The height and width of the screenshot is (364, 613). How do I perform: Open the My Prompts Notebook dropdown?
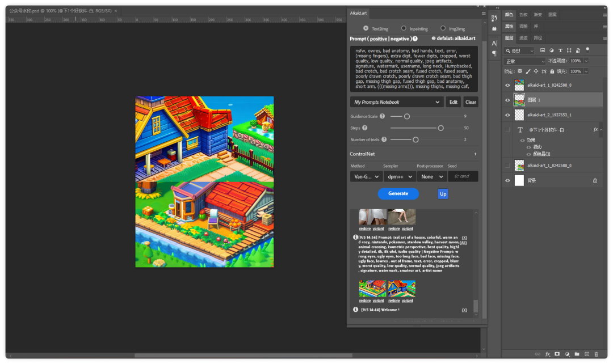point(396,102)
